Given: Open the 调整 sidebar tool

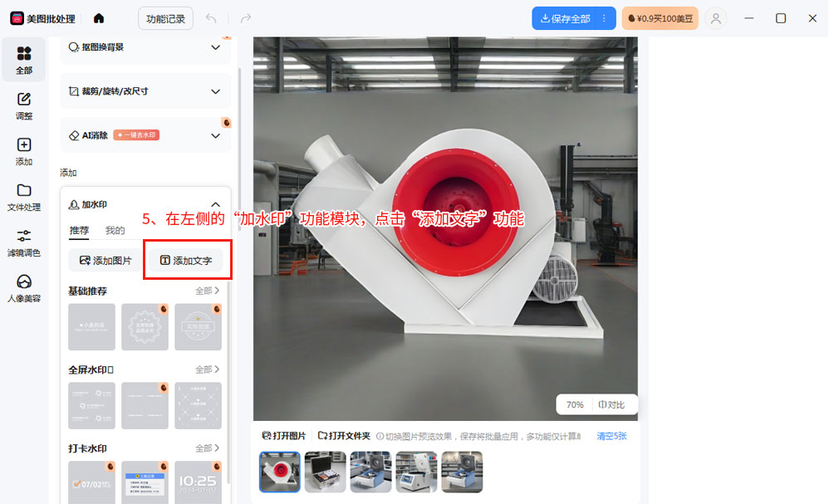Looking at the screenshot, I should 24,105.
